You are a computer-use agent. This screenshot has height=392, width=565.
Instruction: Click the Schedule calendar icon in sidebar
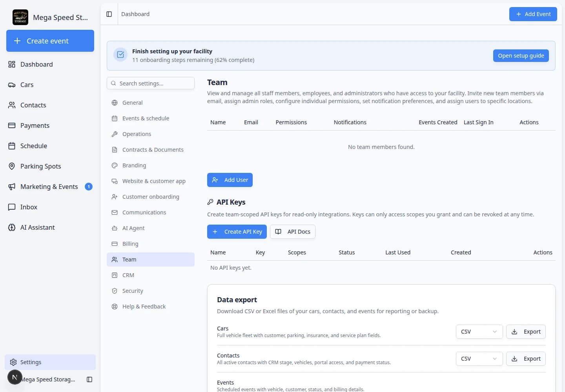12,146
